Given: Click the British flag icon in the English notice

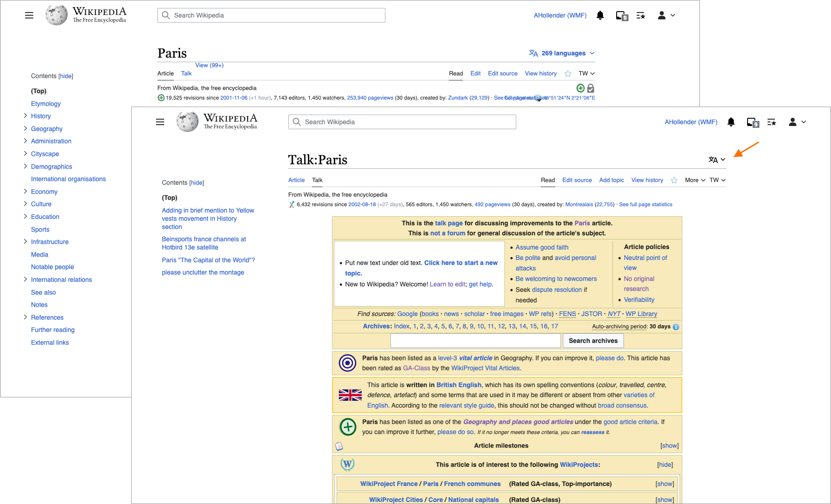Looking at the screenshot, I should [350, 395].
